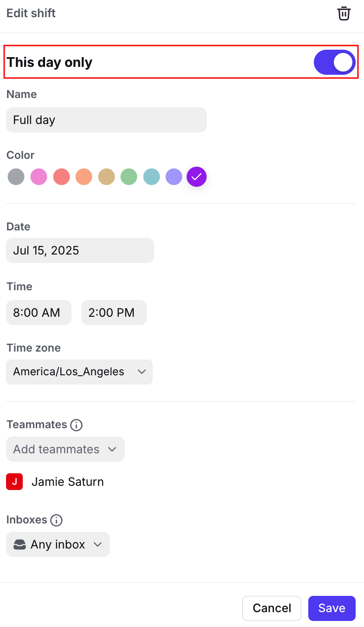Expand the Add teammates dropdown
364x627 pixels.
coord(65,449)
